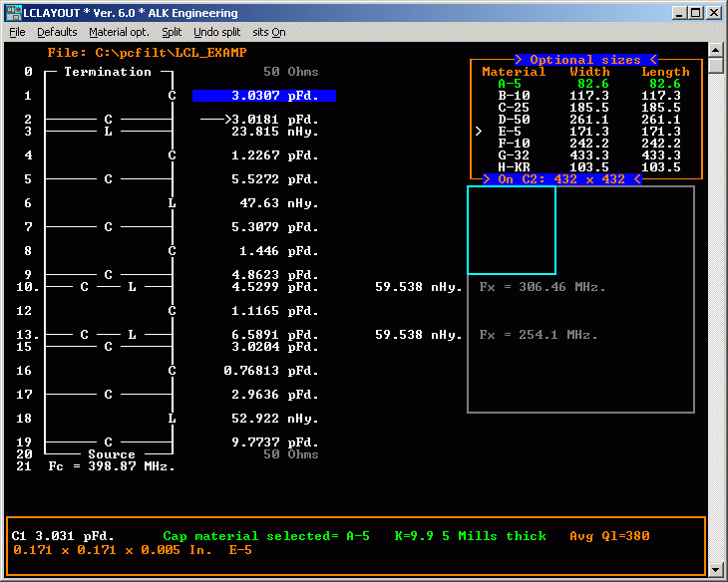Click the cyan capacitor outline square
The height and width of the screenshot is (582, 728).
pos(512,230)
